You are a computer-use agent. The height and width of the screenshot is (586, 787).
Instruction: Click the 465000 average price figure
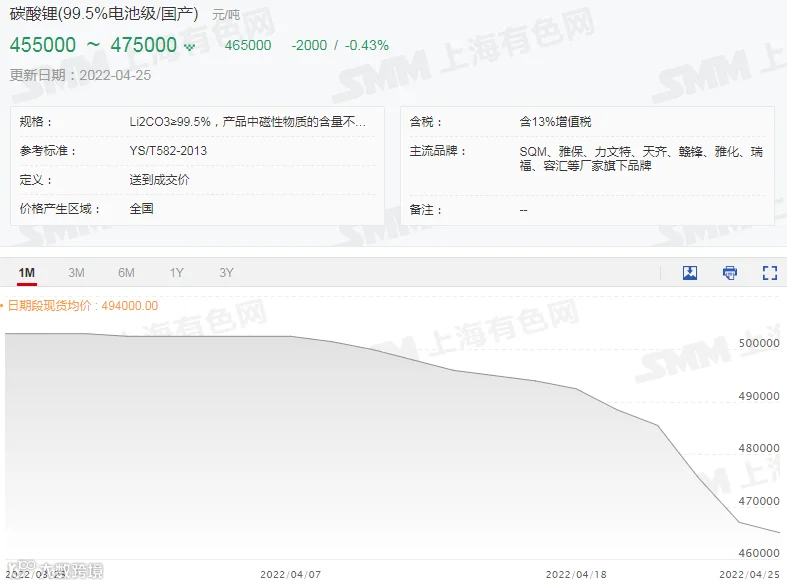click(248, 45)
